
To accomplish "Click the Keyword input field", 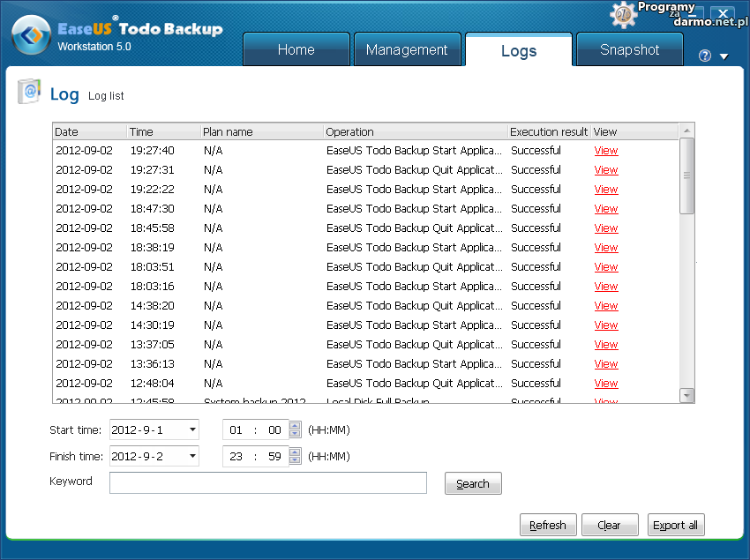I will (x=267, y=482).
